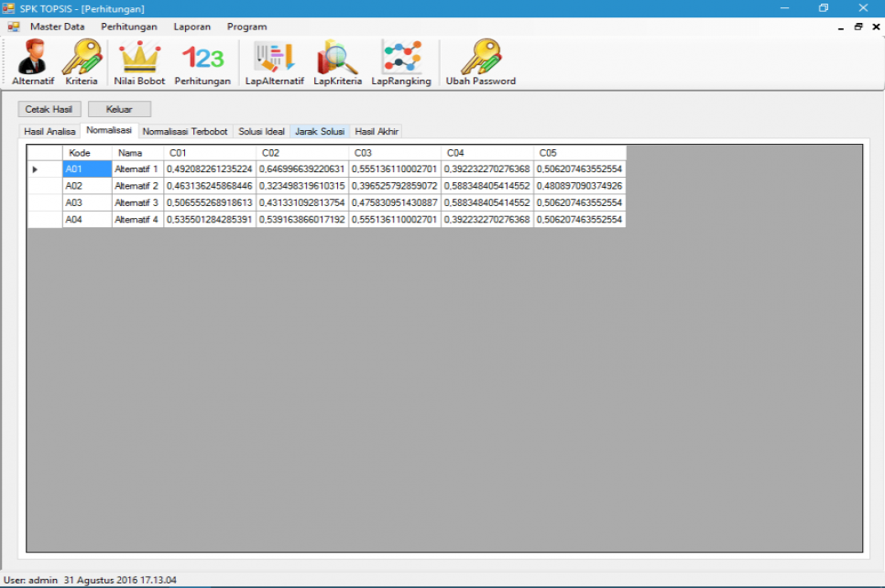Open the Program menu

[x=246, y=27]
